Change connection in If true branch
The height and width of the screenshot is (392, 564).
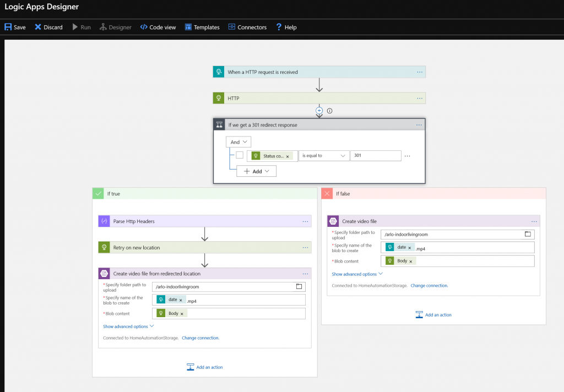200,338
